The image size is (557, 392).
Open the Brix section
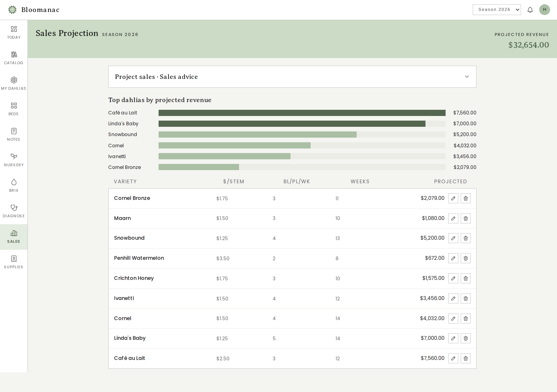pos(14,186)
